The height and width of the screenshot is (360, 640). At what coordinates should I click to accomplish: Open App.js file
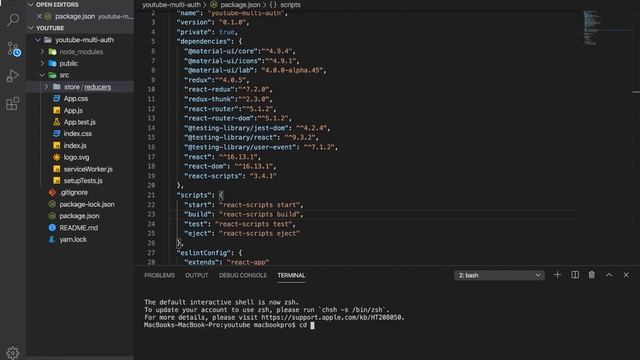pyautogui.click(x=73, y=110)
